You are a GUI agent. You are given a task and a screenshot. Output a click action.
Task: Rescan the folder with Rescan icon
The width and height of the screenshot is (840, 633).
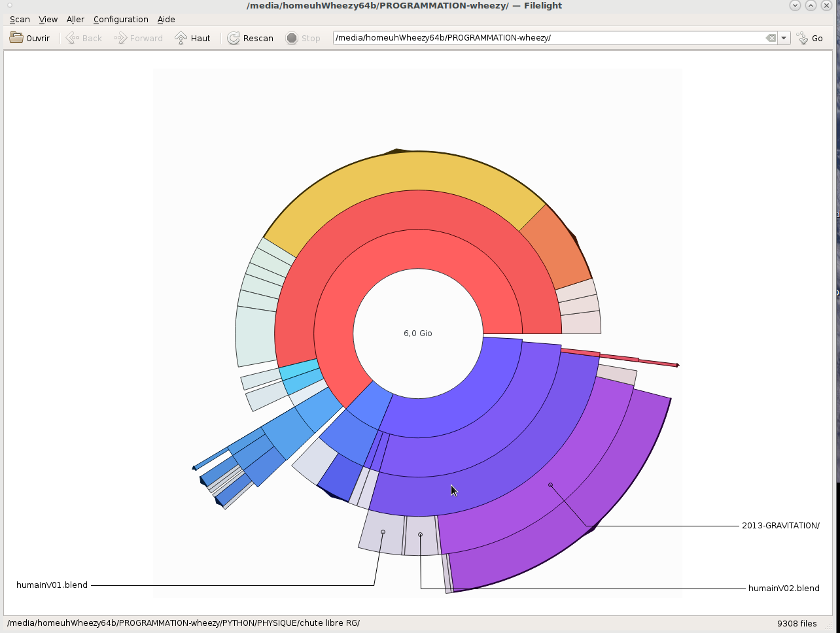(234, 38)
